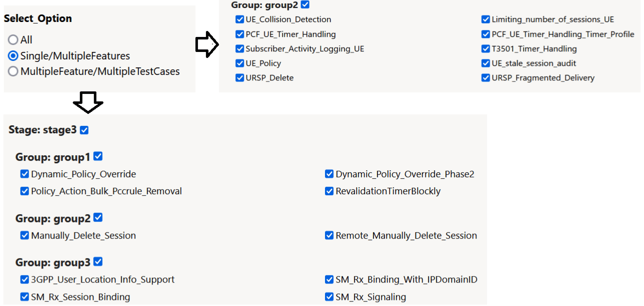Choose MultipleFeature/MultipleTestCases radio option
Image resolution: width=644 pixels, height=306 pixels.
(x=13, y=71)
